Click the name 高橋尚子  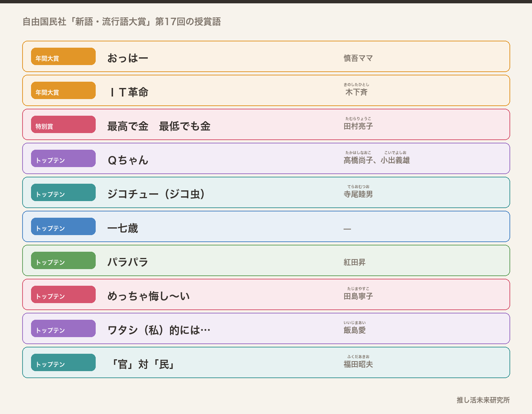pos(358,160)
